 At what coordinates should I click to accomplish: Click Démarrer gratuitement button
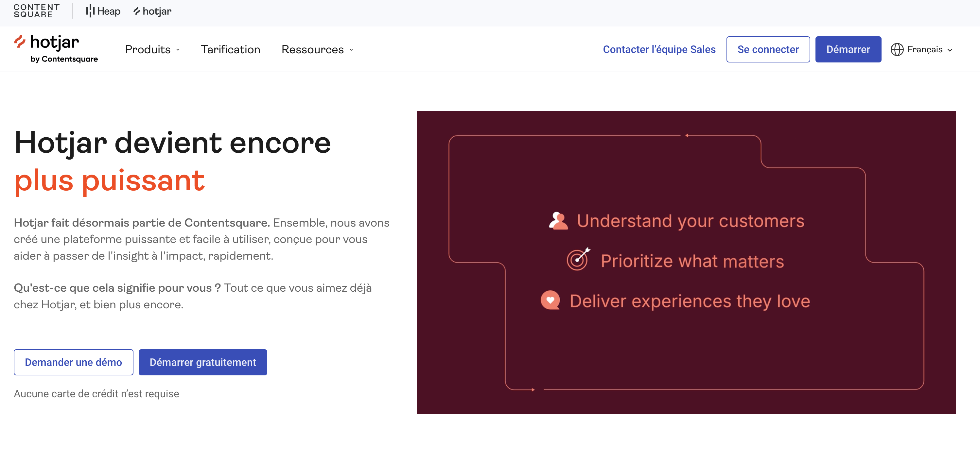(x=203, y=362)
